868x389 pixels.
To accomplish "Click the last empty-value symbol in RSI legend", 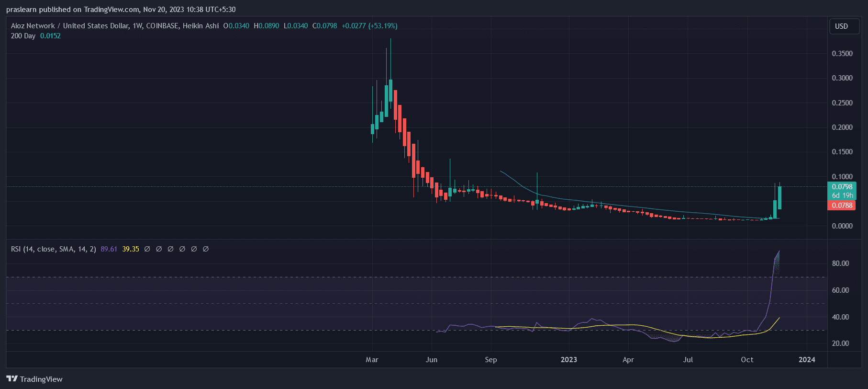I will (x=206, y=249).
